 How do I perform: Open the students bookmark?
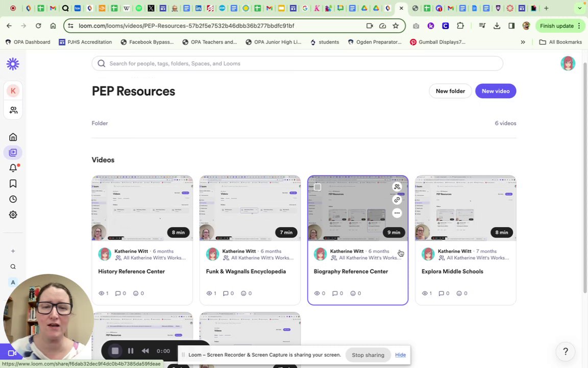click(325, 42)
